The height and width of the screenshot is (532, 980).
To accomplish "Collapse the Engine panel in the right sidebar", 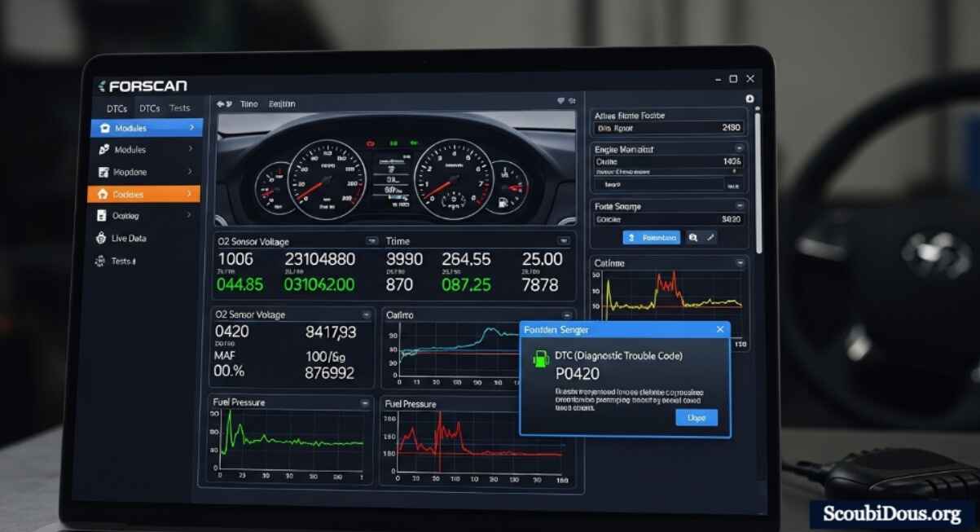I will tap(739, 149).
